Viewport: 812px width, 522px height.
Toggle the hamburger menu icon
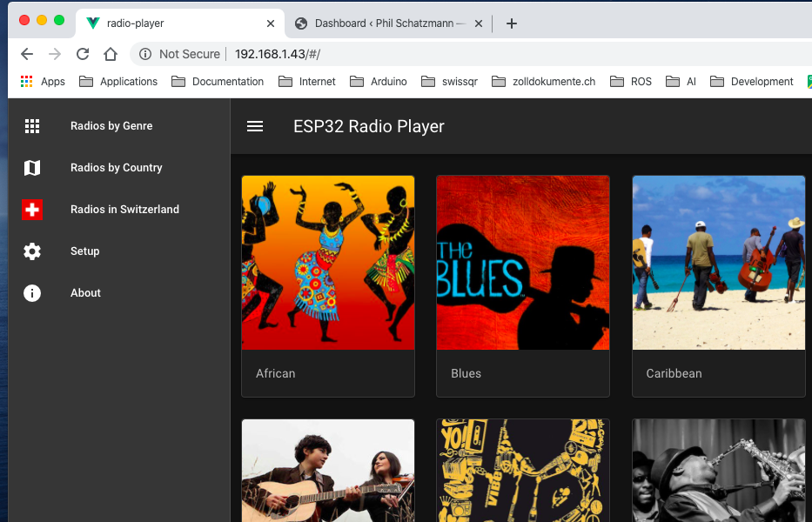coord(255,126)
